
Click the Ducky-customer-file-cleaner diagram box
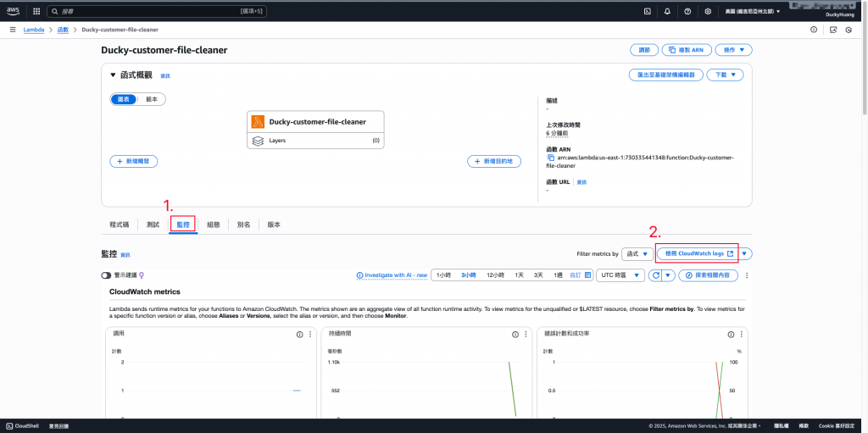(315, 130)
